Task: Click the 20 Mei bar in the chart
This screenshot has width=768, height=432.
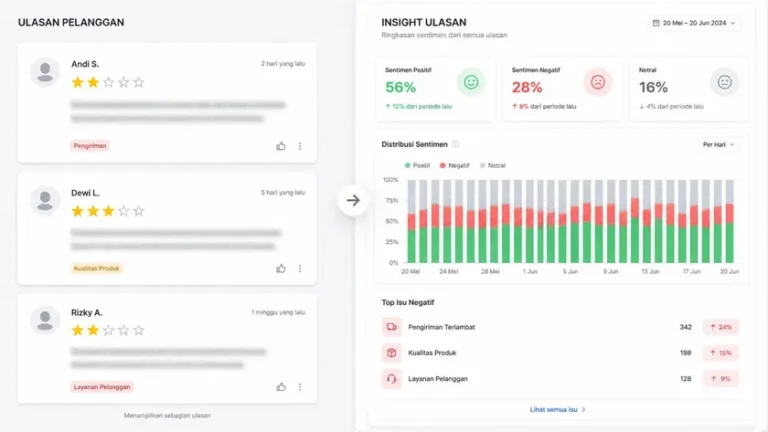Action: (x=411, y=221)
